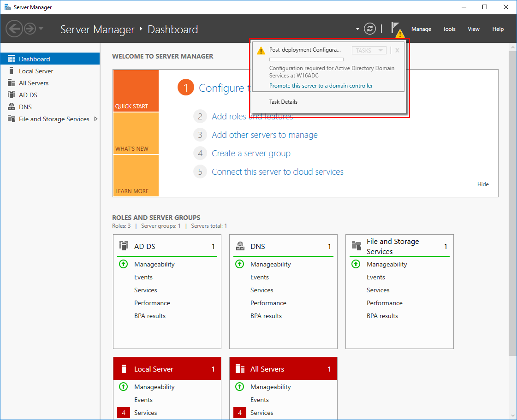This screenshot has height=420, width=517.
Task: Open the notifications flag with warning
Action: click(397, 30)
